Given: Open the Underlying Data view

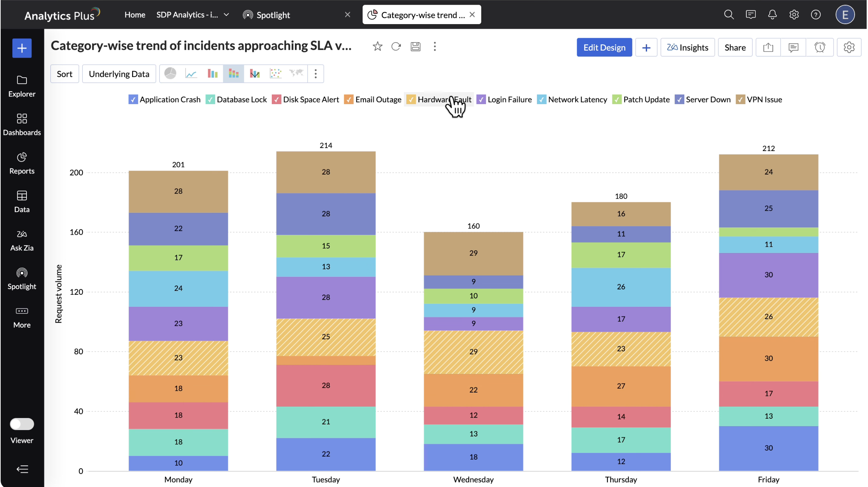Looking at the screenshot, I should [119, 74].
